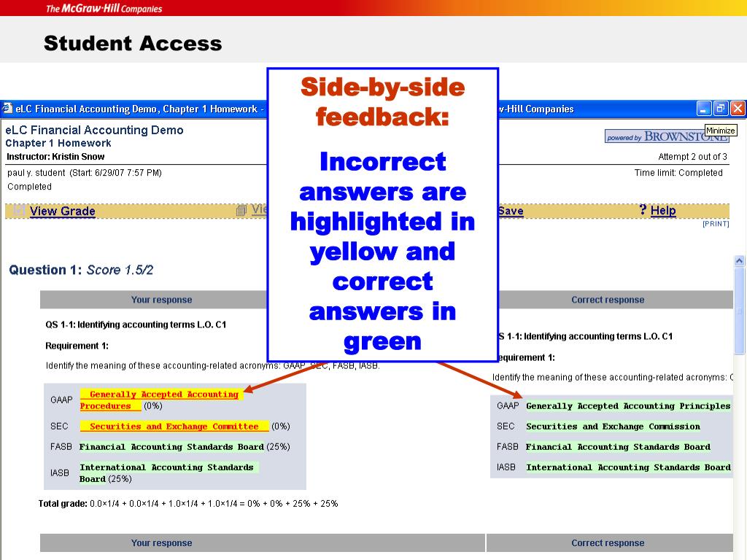Click the Help link

(x=663, y=211)
